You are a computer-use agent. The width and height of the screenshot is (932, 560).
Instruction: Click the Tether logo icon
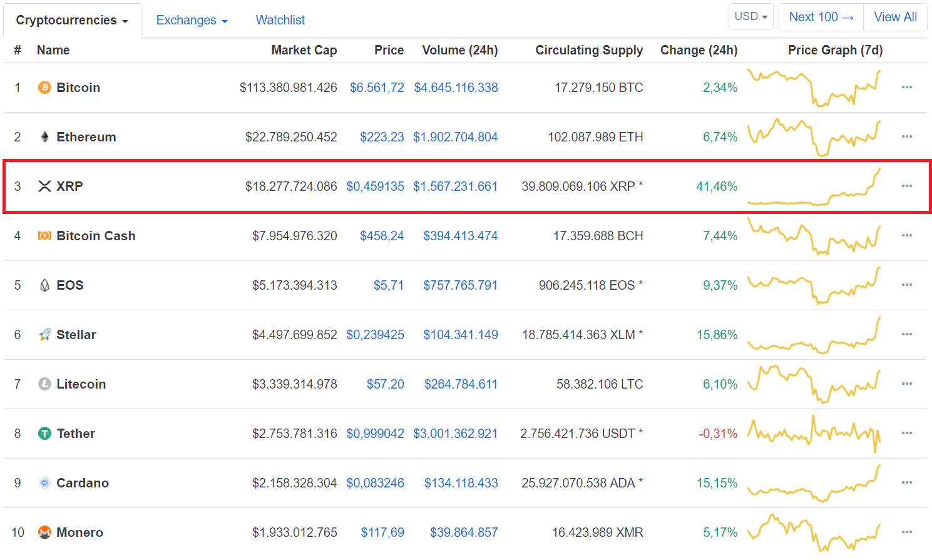coord(44,434)
